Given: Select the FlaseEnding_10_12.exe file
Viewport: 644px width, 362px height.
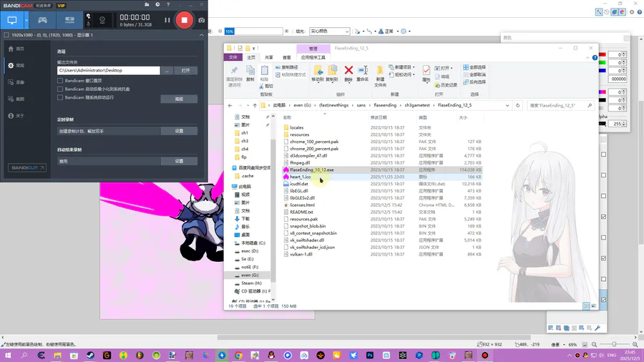Looking at the screenshot, I should pos(311,170).
